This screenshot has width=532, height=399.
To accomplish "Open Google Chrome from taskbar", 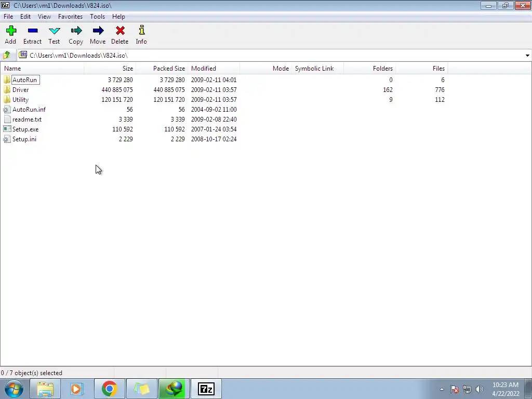I will click(x=109, y=389).
